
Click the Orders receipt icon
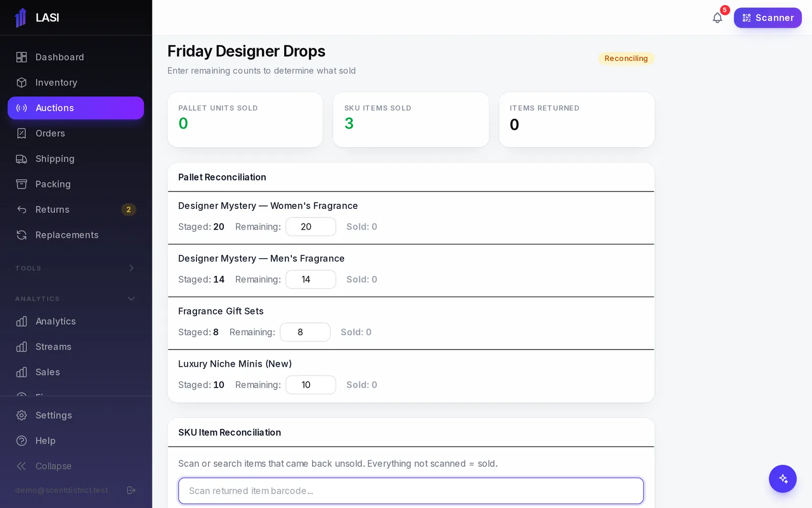[21, 133]
